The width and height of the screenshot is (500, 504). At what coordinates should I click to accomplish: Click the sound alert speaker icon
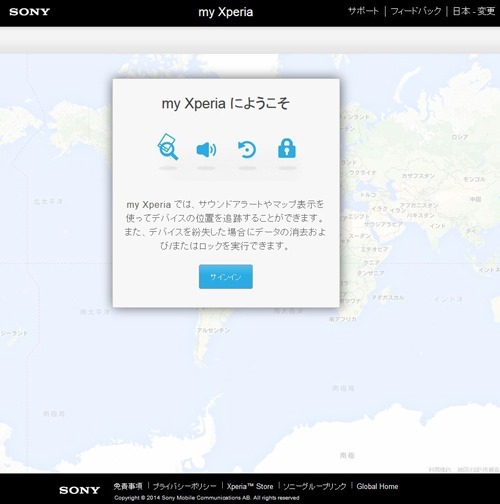tap(206, 150)
